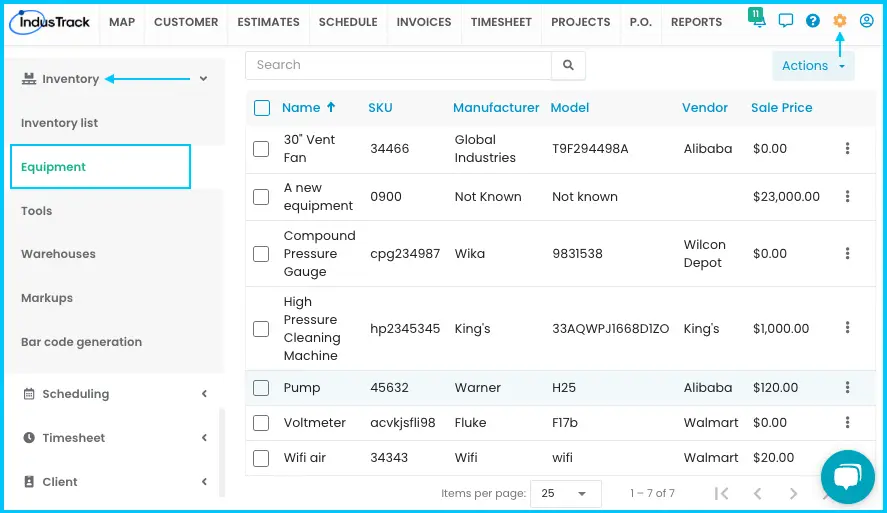Image resolution: width=887 pixels, height=513 pixels.
Task: Check the Compound Pressure Gauge checkbox
Action: pos(261,253)
